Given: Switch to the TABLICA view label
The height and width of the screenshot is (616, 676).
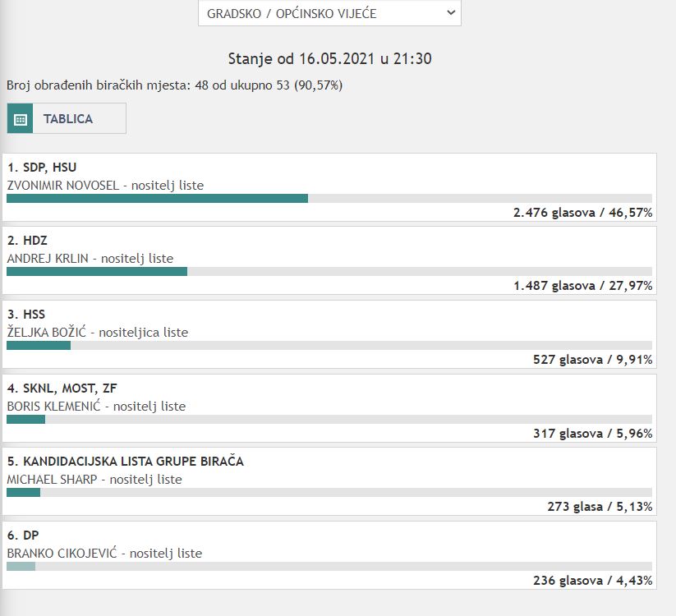Looking at the screenshot, I should click(68, 118).
